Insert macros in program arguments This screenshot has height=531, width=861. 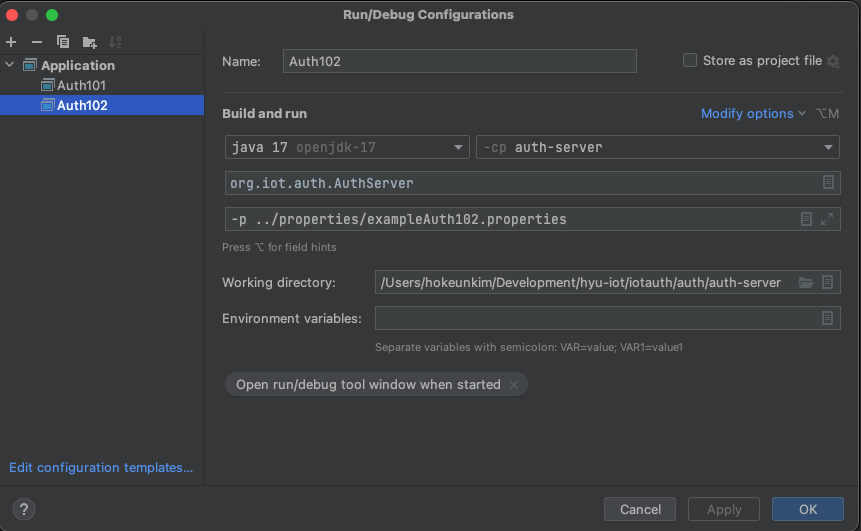tap(806, 219)
